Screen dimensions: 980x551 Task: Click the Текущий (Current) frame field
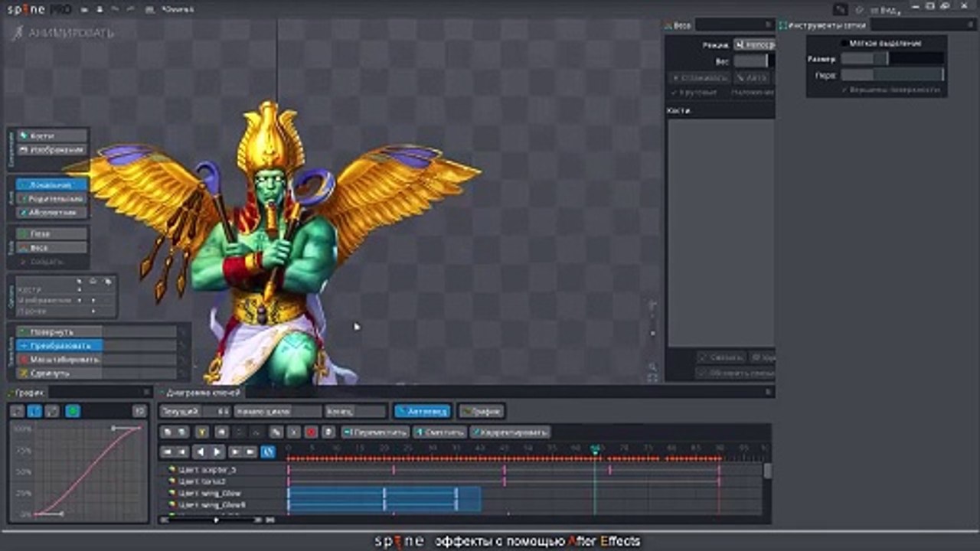[x=194, y=411]
